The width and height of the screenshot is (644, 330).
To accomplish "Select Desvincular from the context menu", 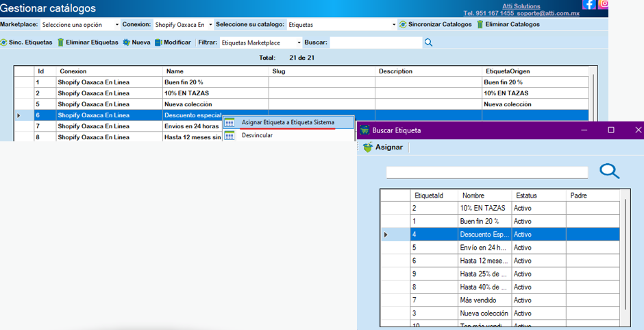I will (257, 135).
